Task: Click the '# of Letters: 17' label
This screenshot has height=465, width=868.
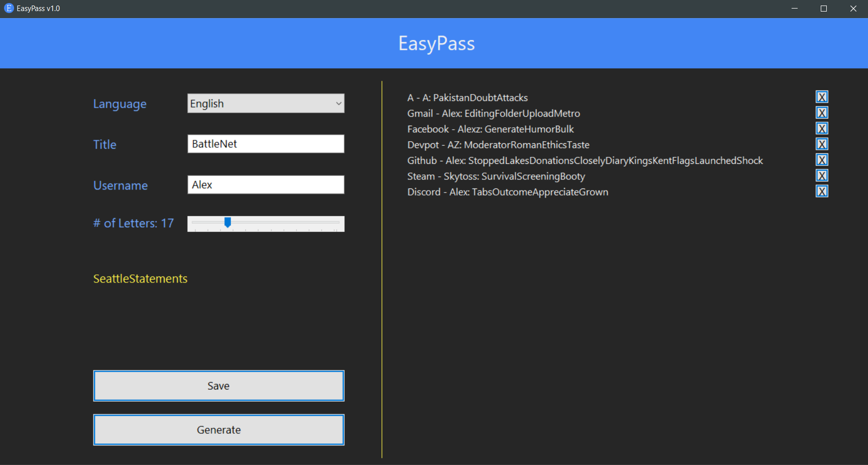Action: click(x=134, y=223)
